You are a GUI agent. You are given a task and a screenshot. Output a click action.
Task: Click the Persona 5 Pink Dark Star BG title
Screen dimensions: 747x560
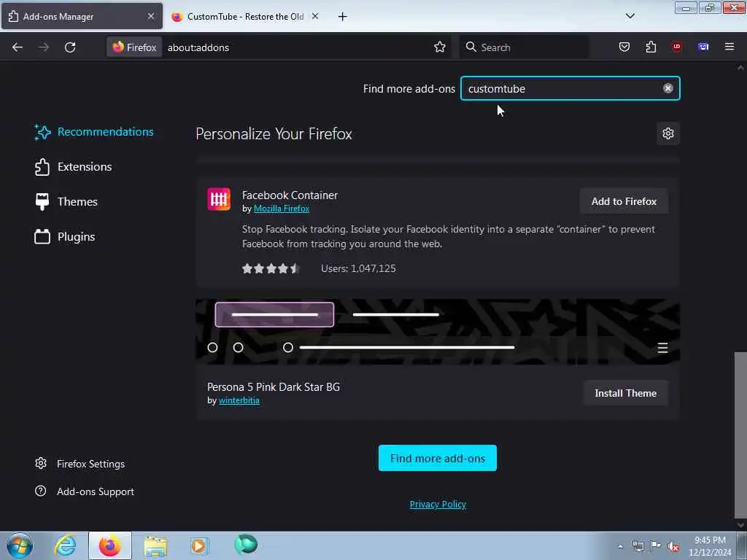pyautogui.click(x=274, y=387)
